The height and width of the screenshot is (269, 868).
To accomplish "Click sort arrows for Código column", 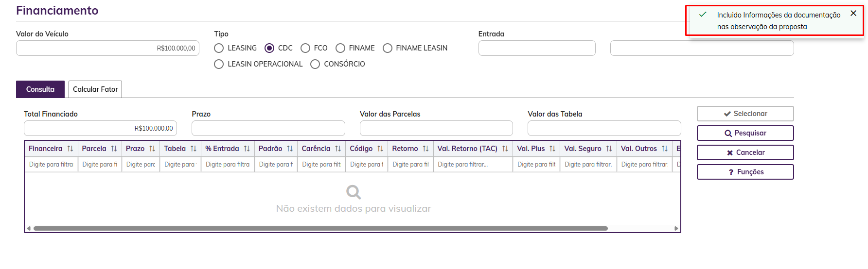I will pos(380,149).
